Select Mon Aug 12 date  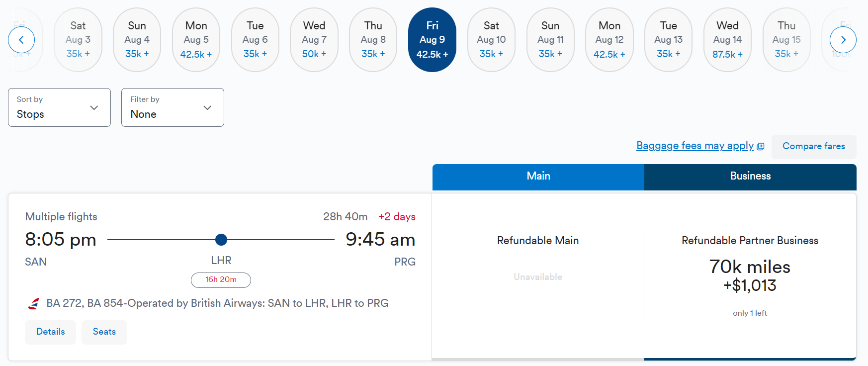[x=609, y=40]
